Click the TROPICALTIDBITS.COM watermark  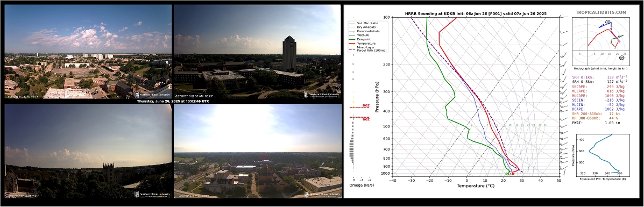point(601,12)
